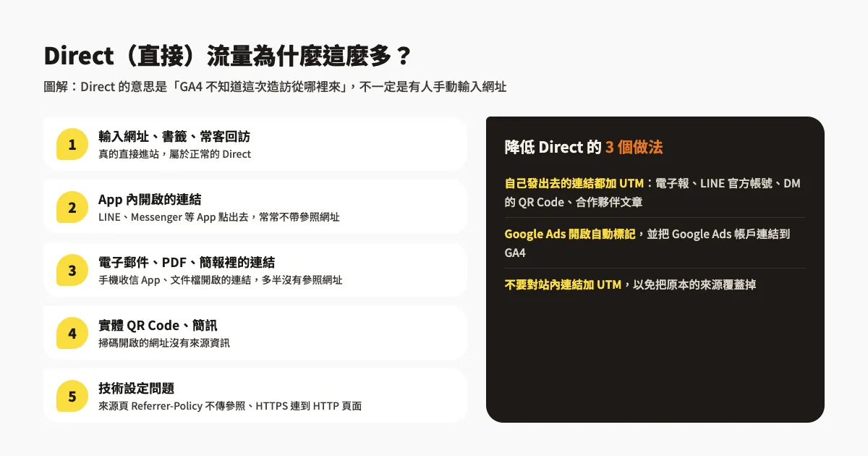Select the '輸入網址、書籤、常客回訪' card title

[174, 136]
